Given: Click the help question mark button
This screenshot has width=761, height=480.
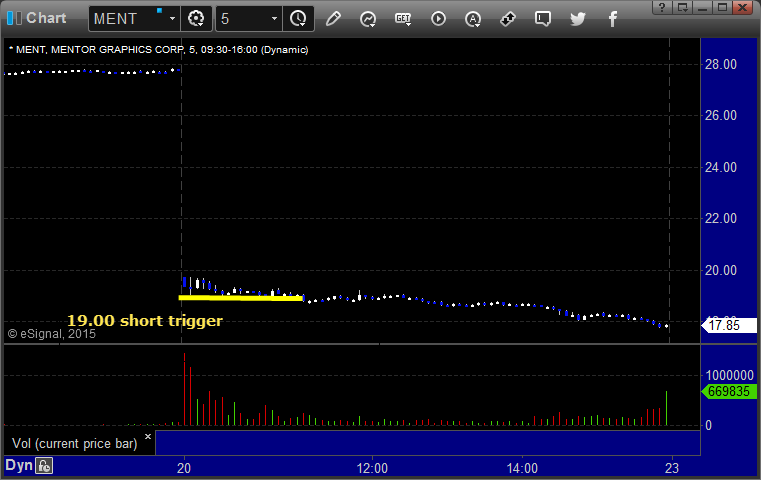Looking at the screenshot, I should 662,7.
